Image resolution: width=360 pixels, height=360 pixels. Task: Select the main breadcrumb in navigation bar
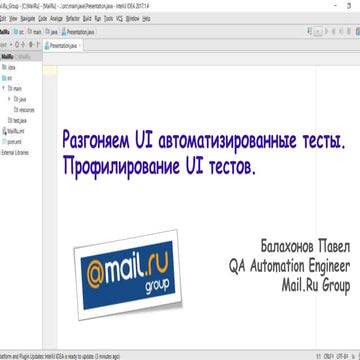[35, 32]
